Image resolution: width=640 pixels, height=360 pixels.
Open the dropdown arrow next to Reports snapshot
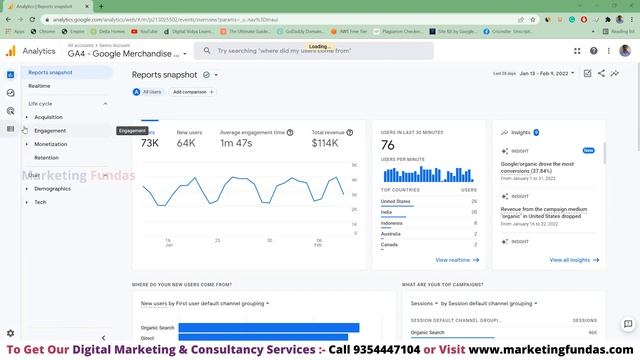click(216, 75)
